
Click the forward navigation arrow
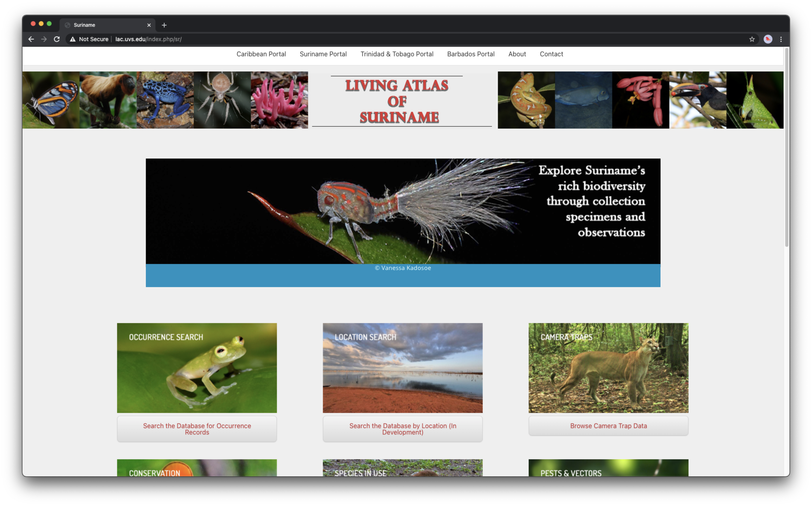point(44,39)
